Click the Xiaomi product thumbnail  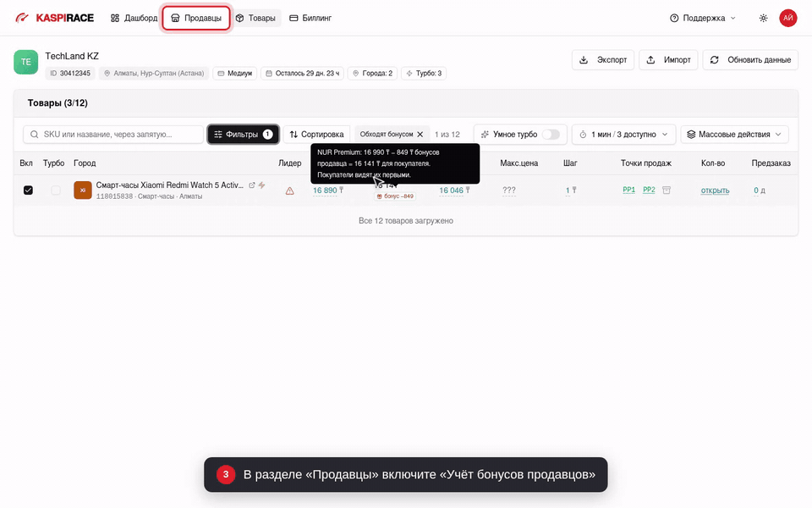(83, 190)
